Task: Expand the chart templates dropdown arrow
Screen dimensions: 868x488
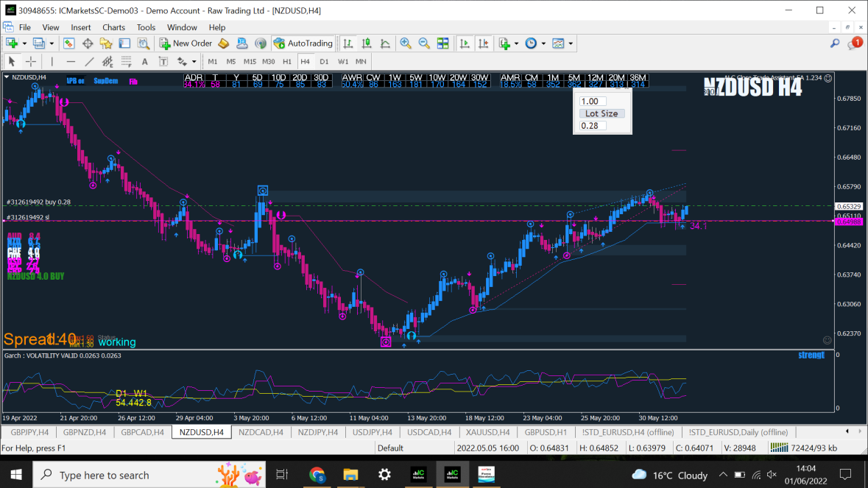Action: pyautogui.click(x=571, y=43)
